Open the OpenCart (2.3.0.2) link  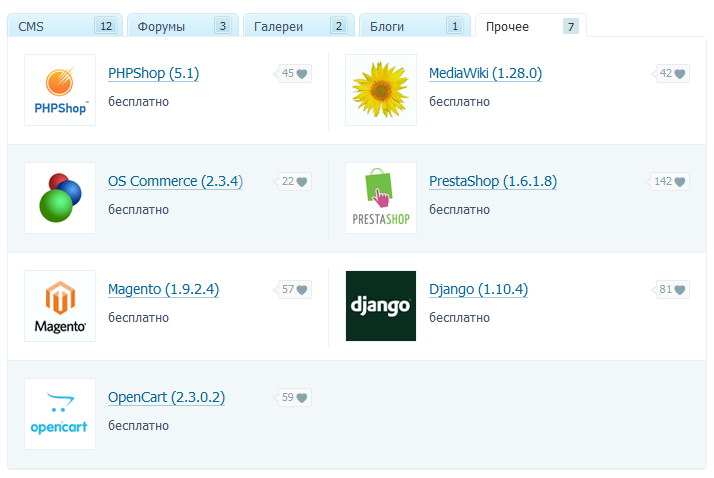167,397
